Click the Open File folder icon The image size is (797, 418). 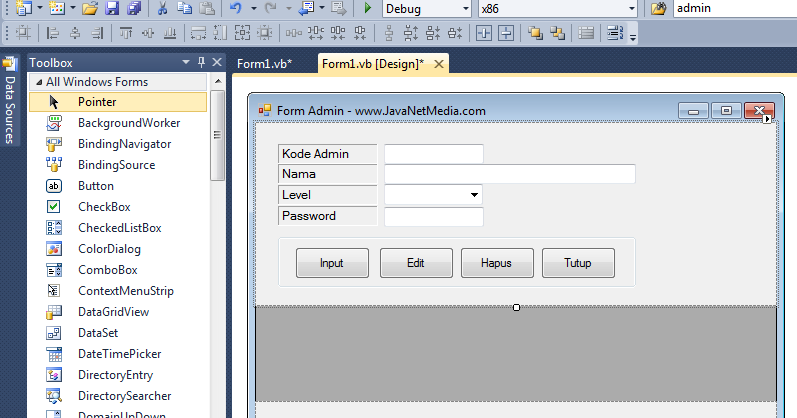tap(90, 8)
